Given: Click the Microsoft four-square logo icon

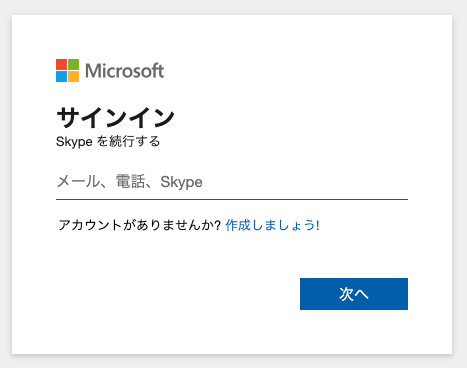Looking at the screenshot, I should pyautogui.click(x=67, y=70).
